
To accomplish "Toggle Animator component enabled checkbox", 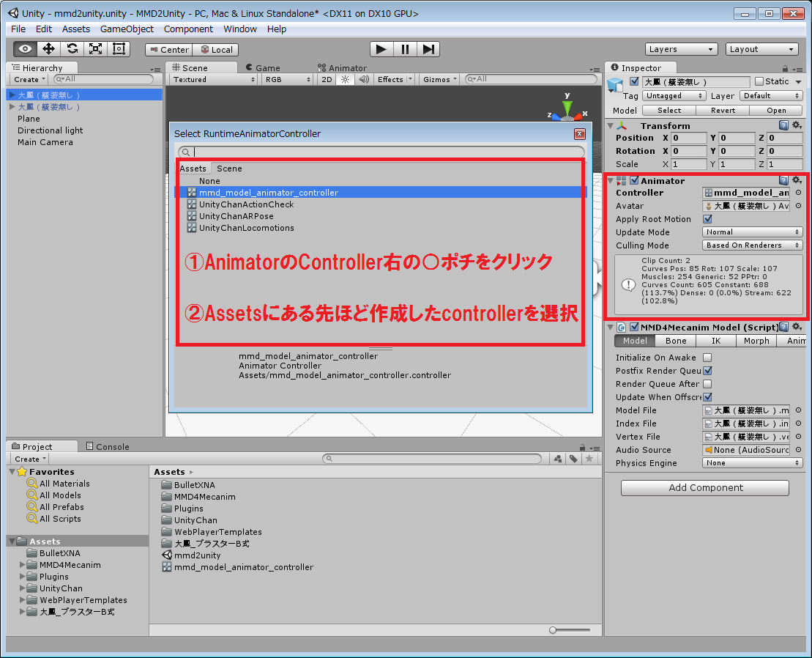I will [634, 180].
